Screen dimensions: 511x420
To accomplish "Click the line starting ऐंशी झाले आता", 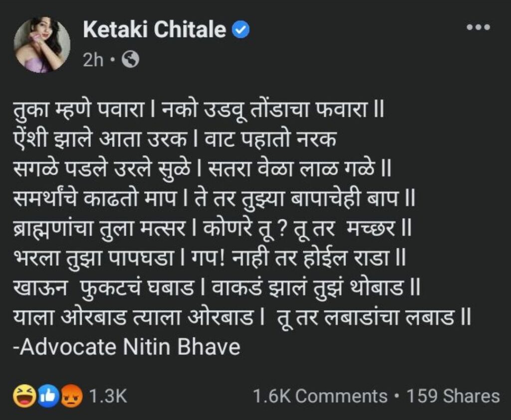I will (175, 139).
